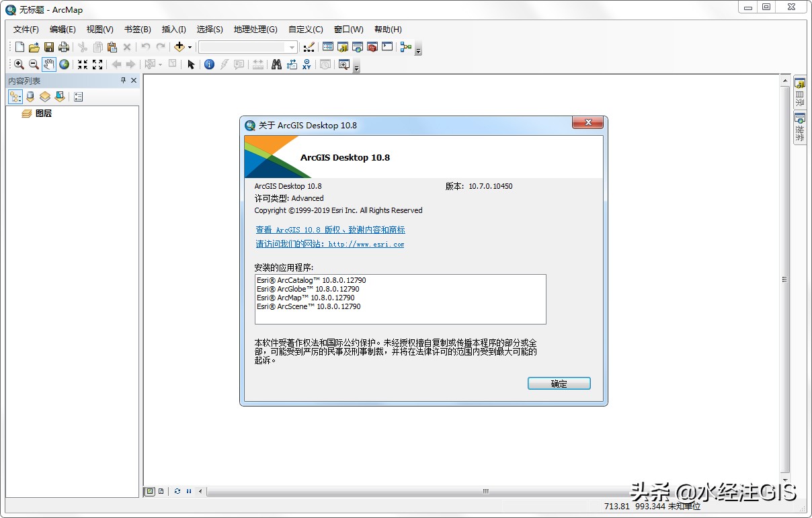
Task: Visit the http://www.esri.com link
Action: click(x=366, y=244)
